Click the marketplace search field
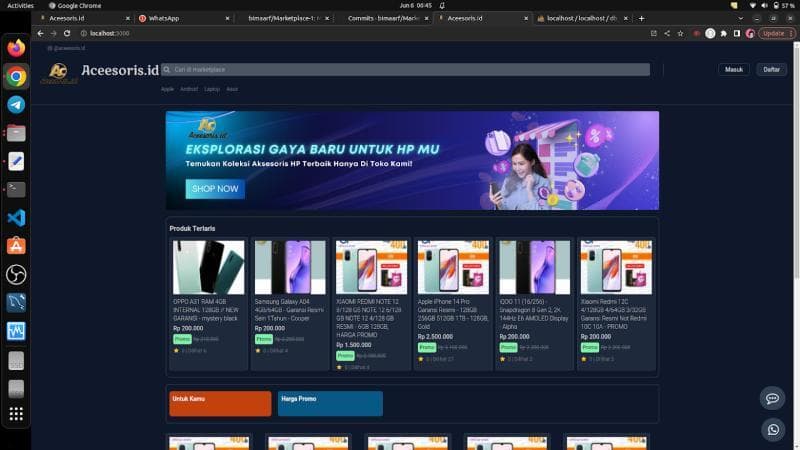 pyautogui.click(x=406, y=69)
